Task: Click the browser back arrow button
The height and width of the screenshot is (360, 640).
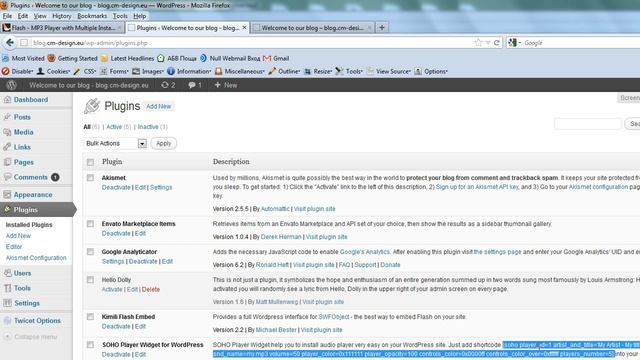Action: (x=10, y=42)
